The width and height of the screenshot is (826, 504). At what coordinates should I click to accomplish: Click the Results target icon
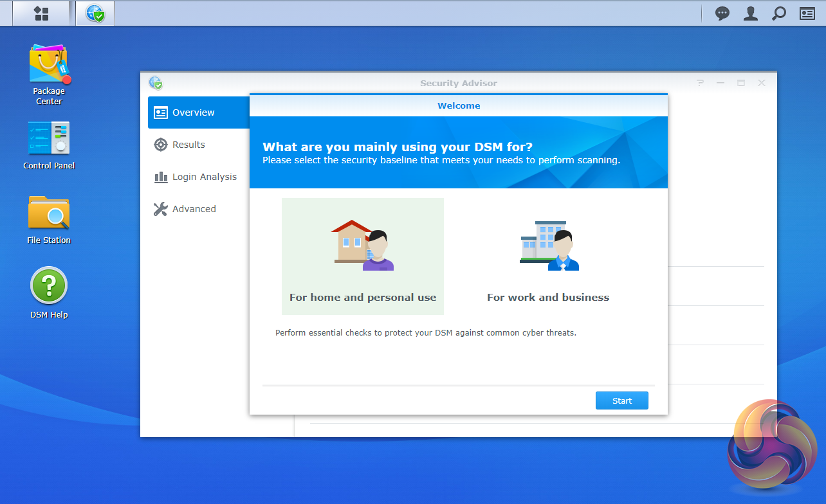[x=161, y=145]
